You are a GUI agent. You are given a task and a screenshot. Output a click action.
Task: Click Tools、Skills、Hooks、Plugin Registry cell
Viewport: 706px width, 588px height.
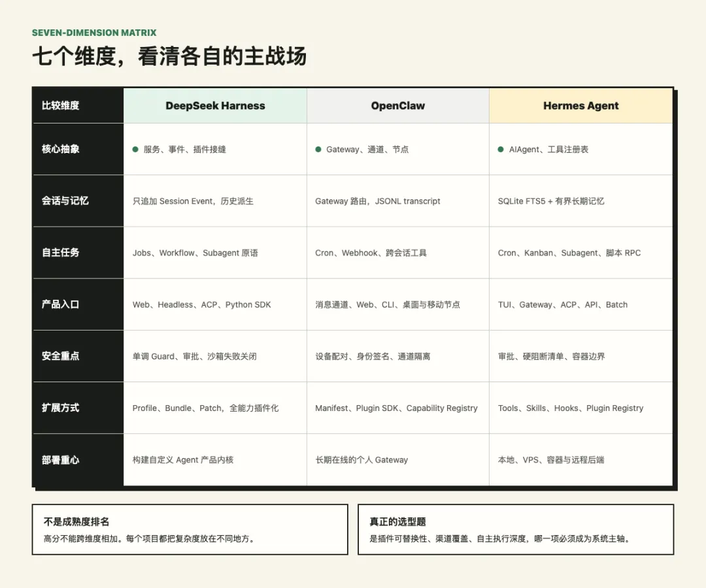[581, 408]
